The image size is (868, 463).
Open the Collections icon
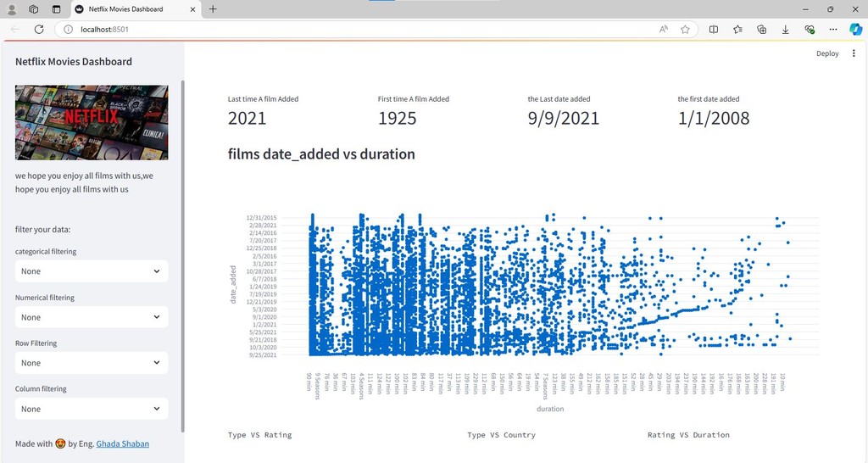(x=762, y=30)
